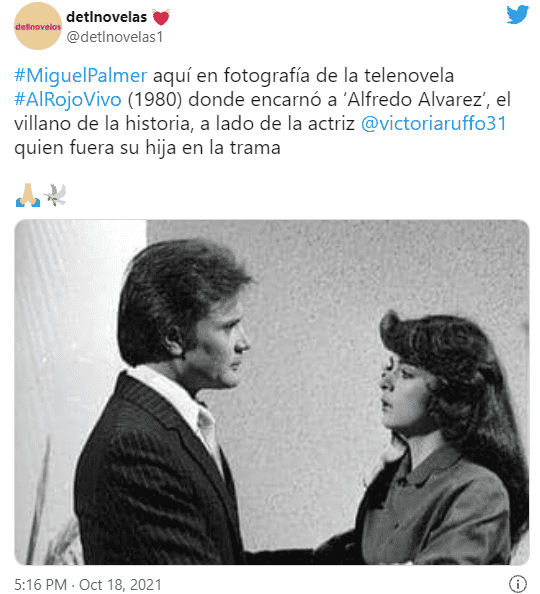Open the #MiguelPalmer hashtag
The width and height of the screenshot is (540, 594).
[80, 75]
